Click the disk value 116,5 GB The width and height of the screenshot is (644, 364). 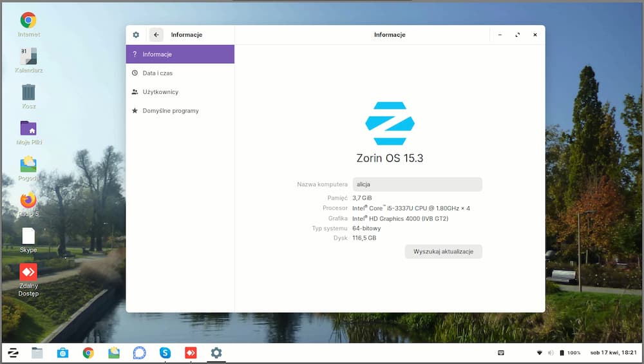364,238
